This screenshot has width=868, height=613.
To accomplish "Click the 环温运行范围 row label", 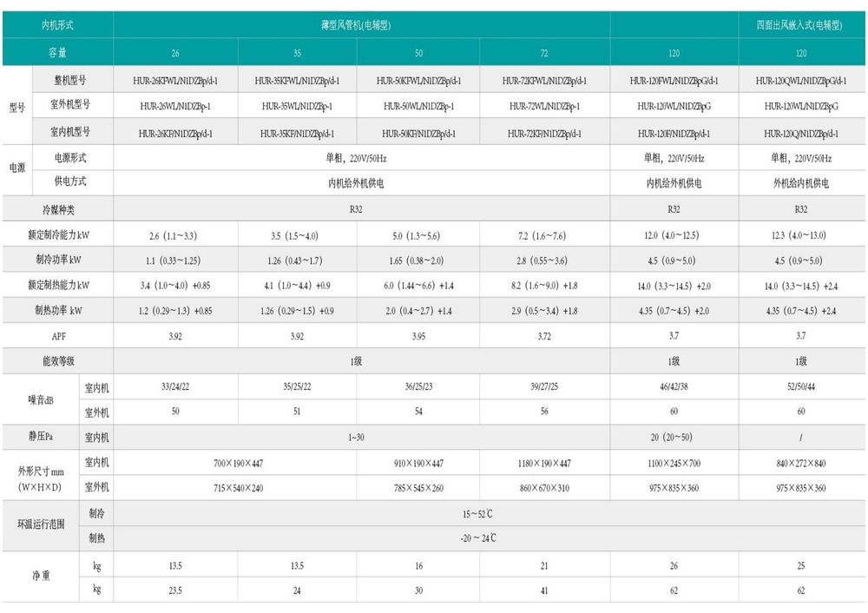I will pos(41,524).
